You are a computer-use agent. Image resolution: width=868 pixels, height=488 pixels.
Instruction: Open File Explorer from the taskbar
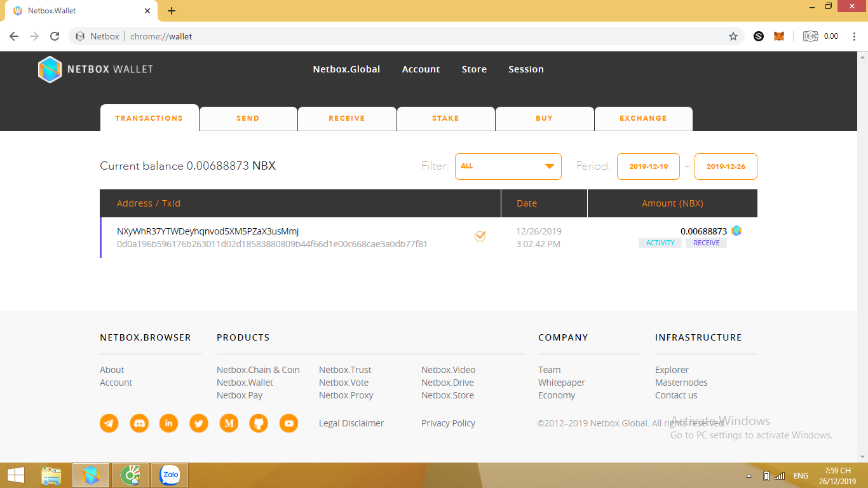point(51,475)
